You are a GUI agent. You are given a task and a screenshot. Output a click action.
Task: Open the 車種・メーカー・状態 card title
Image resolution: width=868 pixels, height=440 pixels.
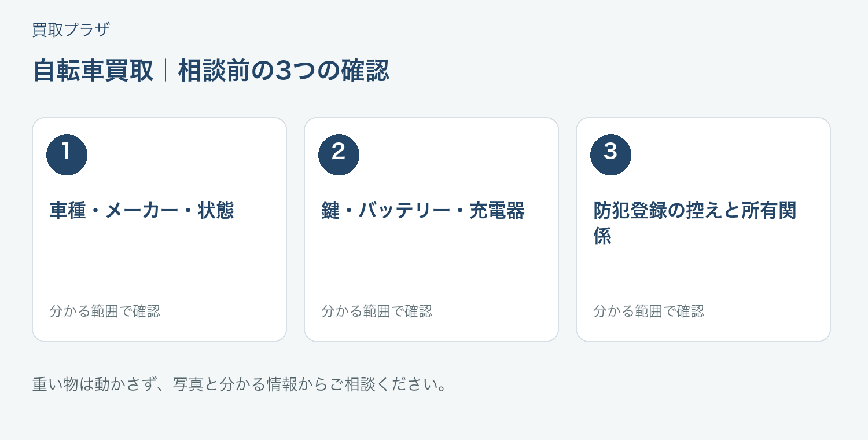(x=142, y=211)
